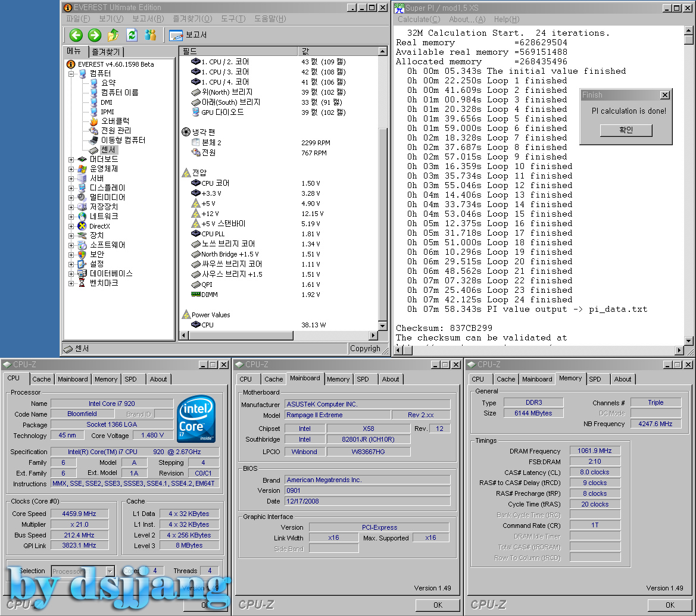Click the DIMM memory module icon
Image resolution: width=696 pixels, height=616 pixels.
click(x=196, y=294)
